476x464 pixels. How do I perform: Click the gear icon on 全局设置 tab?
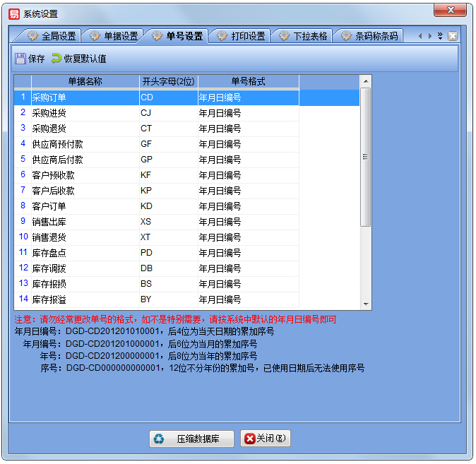click(x=32, y=36)
